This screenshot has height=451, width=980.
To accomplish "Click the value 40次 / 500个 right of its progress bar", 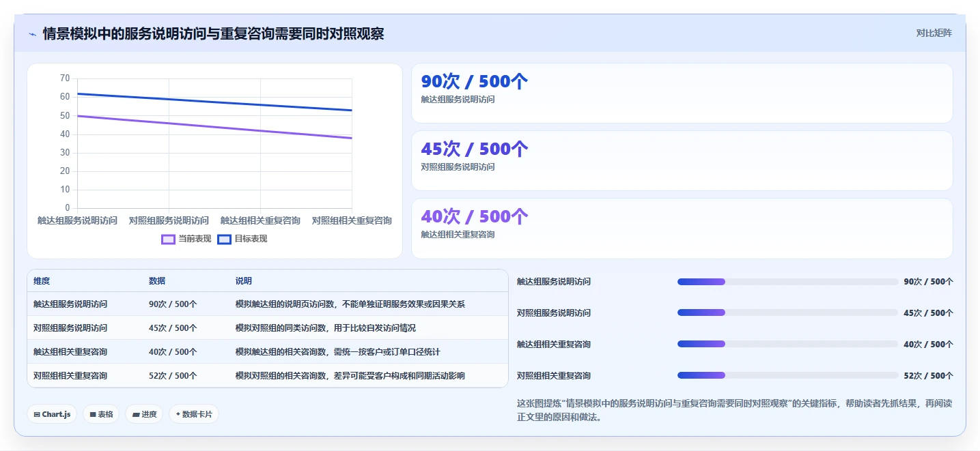I will [929, 345].
